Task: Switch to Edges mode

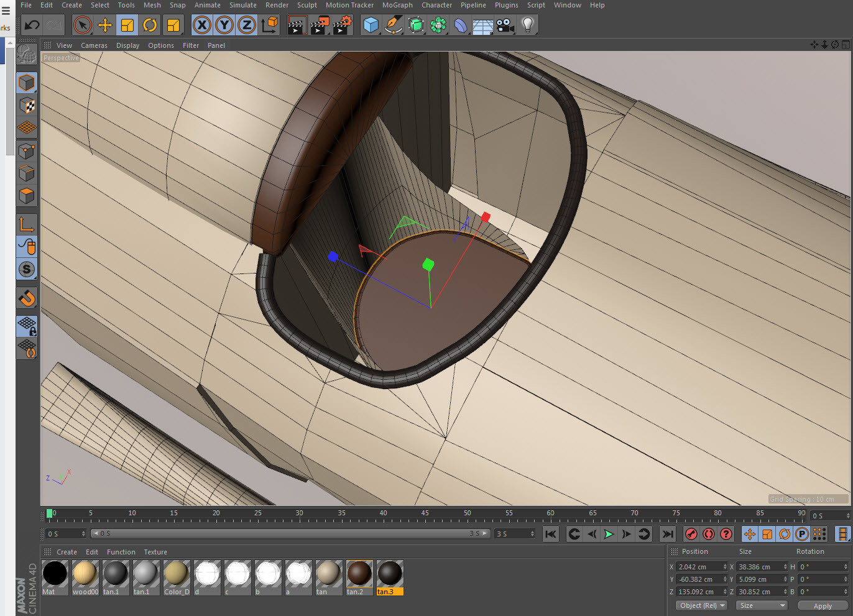Action: pos(27,173)
